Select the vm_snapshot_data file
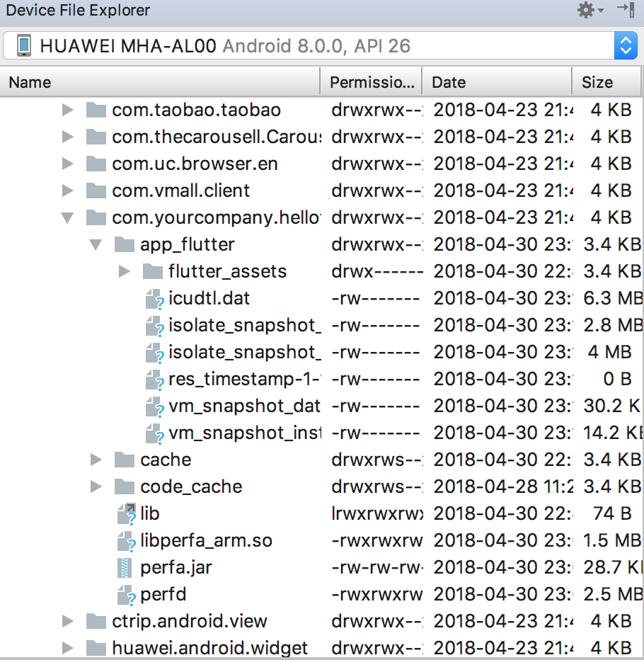This screenshot has width=644, height=660. (x=212, y=406)
